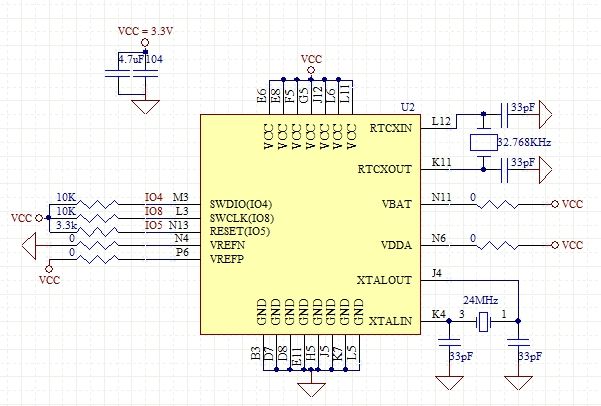Click the 33pF capacitor at RTCXIN

click(505, 114)
